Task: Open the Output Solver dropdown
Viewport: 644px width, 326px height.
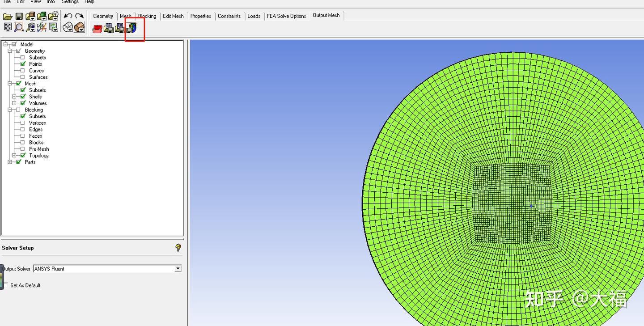Action: pyautogui.click(x=178, y=269)
